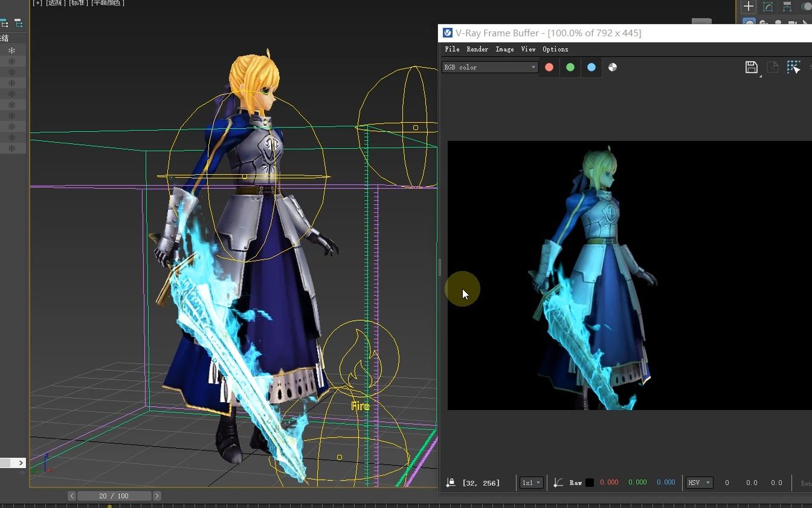Open the Options menu in V-Ray Frame Buffer
Viewport: 812px width, 508px height.
(x=555, y=49)
